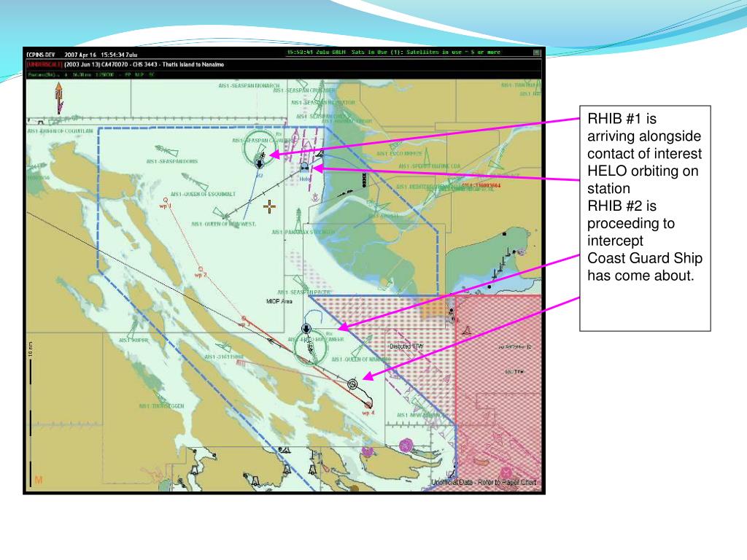Viewport: 747px width, 560px height.
Task: Click the AIS KUPER vessel target
Action: [132, 328]
